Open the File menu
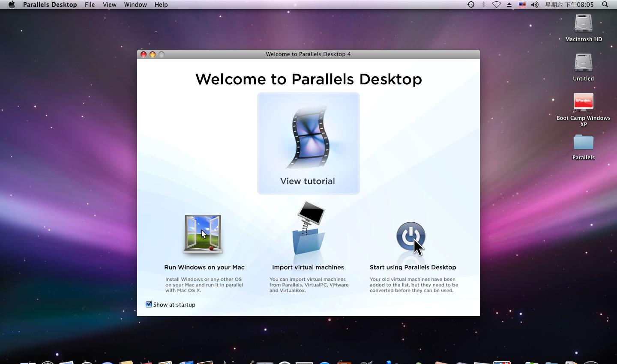 click(x=90, y=5)
